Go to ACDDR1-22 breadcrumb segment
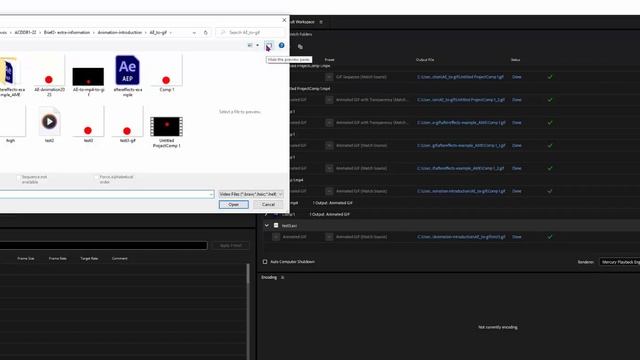Image resolution: width=640 pixels, height=360 pixels. coord(25,32)
